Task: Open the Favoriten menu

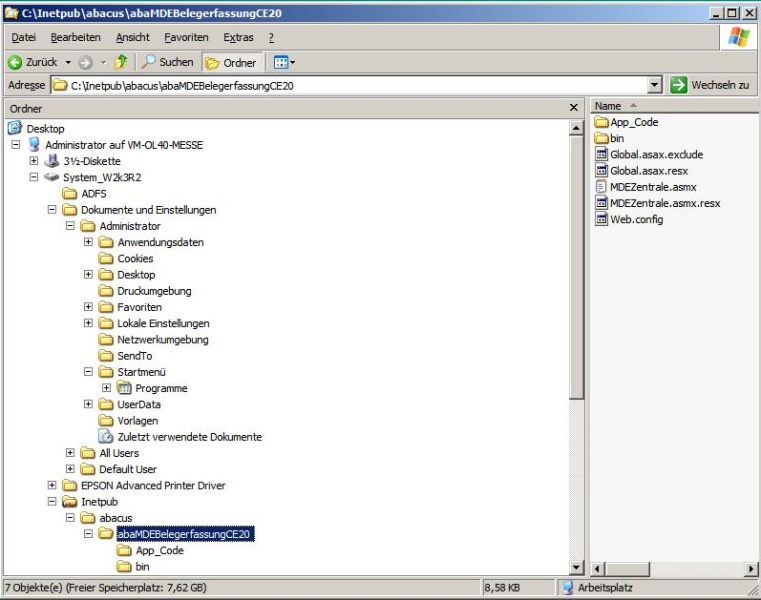Action: 186,37
